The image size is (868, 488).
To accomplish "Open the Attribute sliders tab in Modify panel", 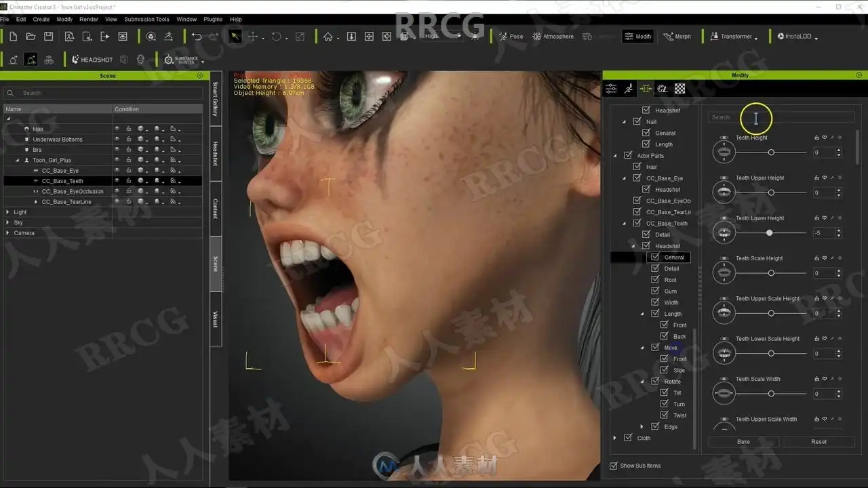I will pos(611,89).
